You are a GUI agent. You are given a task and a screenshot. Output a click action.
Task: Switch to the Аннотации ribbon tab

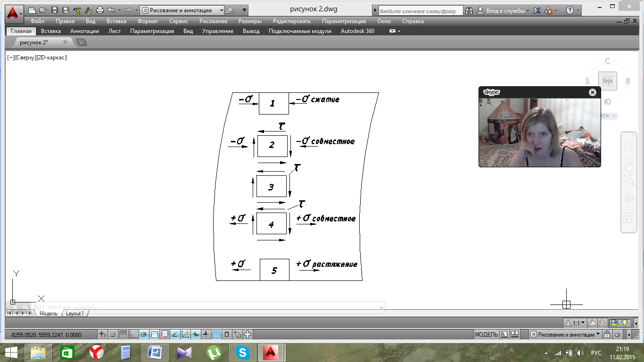coord(84,31)
